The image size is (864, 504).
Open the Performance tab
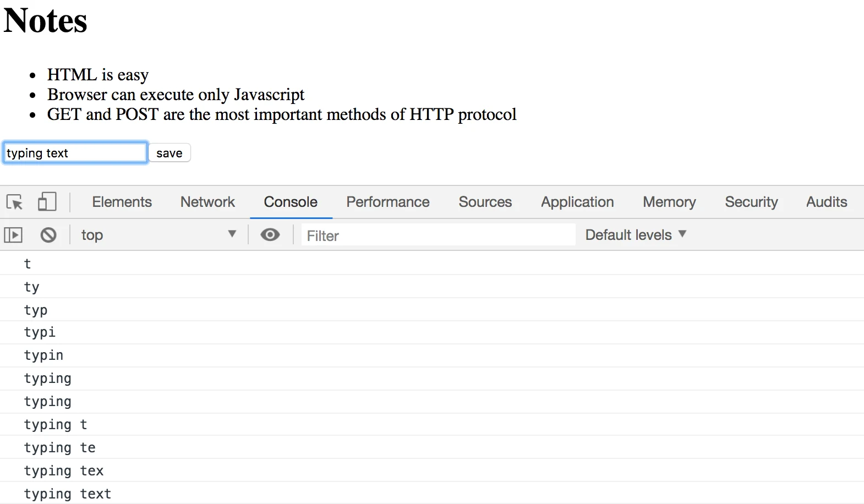[388, 202]
